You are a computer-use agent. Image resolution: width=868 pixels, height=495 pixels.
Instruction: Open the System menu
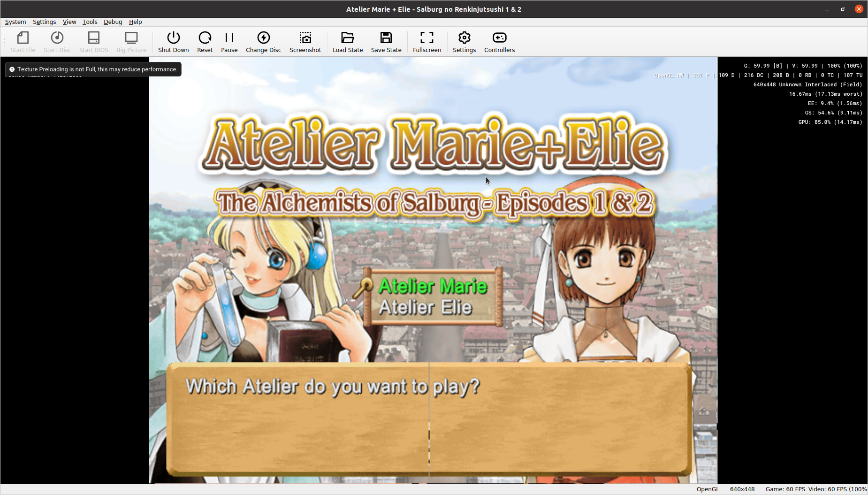coord(15,22)
